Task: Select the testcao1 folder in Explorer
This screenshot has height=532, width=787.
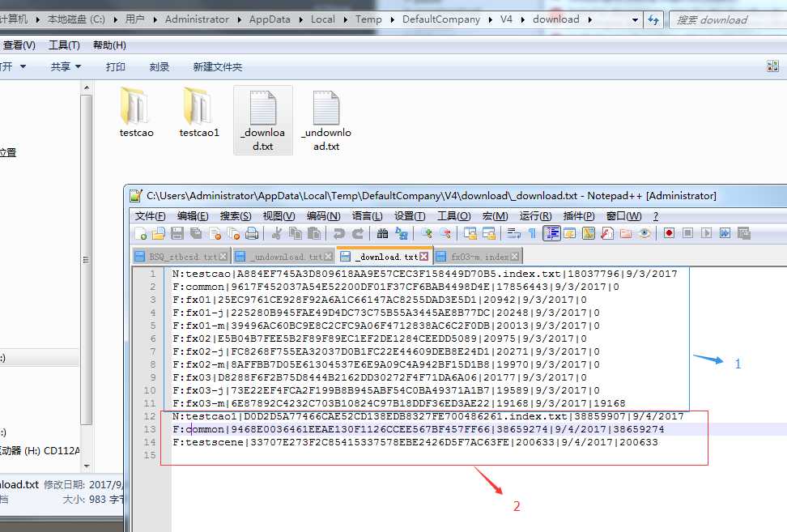Action: 199,113
